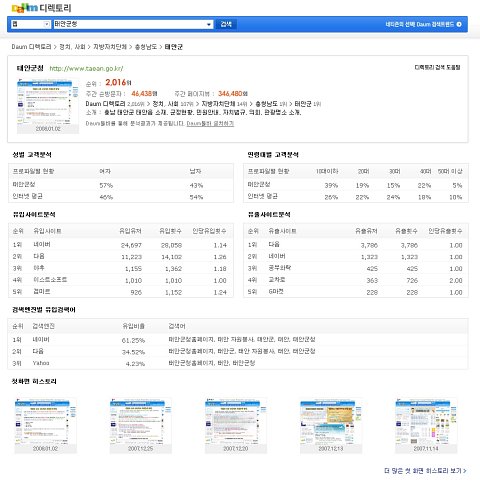Click the arrow icon beside Daum 검색트렌드
The height and width of the screenshot is (481, 480).
click(x=459, y=24)
